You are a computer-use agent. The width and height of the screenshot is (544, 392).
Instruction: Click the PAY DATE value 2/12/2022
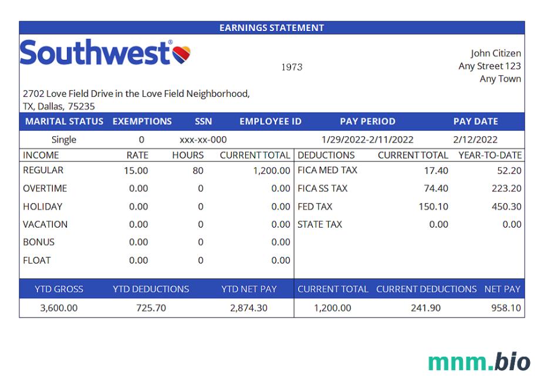[x=475, y=140]
